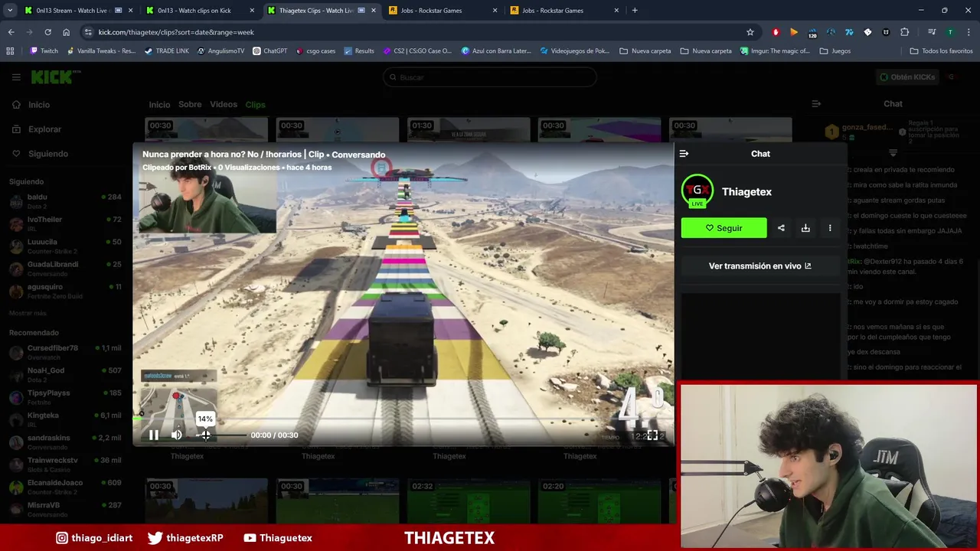
Task: Click the green Seguir button
Action: click(x=724, y=228)
